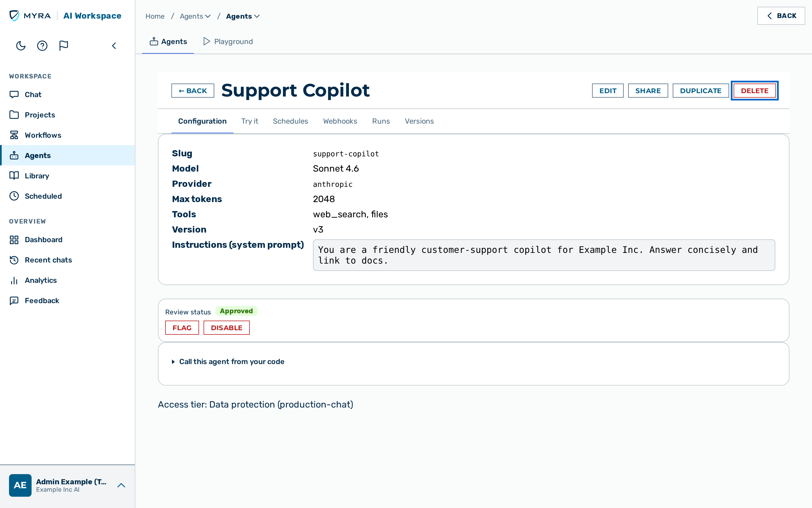Viewport: 812px width, 508px height.
Task: Click the support-copilot slug value
Action: click(346, 154)
